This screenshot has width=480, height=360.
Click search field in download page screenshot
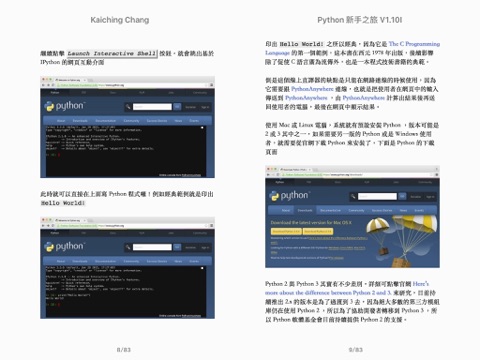(x=377, y=196)
